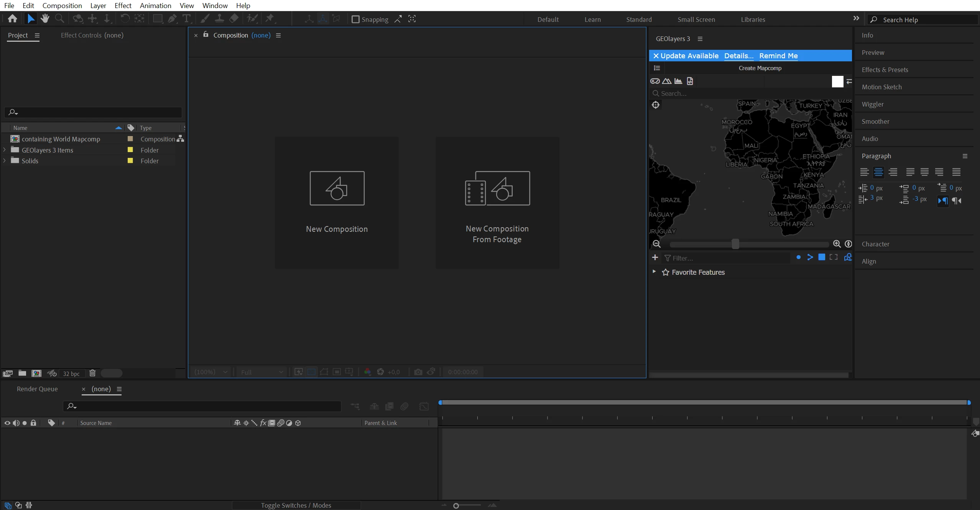Expand the GEOlayers 3 Items folder
This screenshot has width=980, height=510.
[5, 150]
